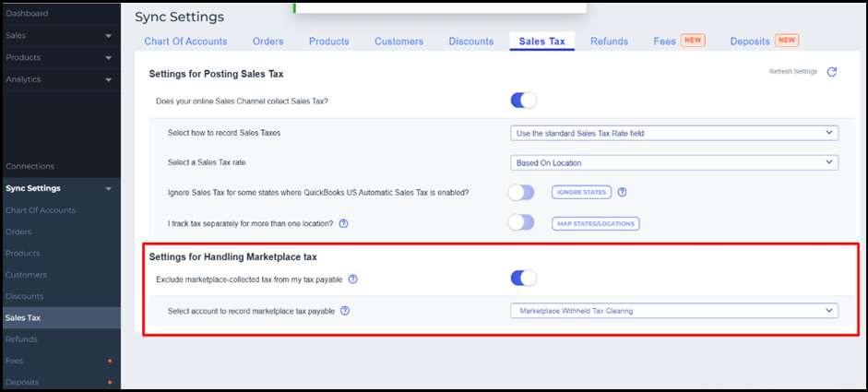868x392 pixels.
Task: Click the MAP STATES/LOCATIONS button
Action: 595,223
